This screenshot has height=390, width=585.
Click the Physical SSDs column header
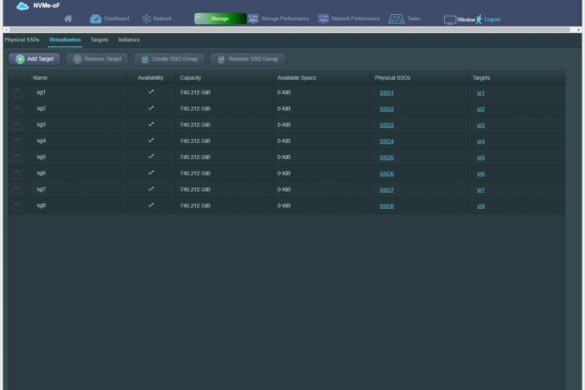[x=392, y=78]
